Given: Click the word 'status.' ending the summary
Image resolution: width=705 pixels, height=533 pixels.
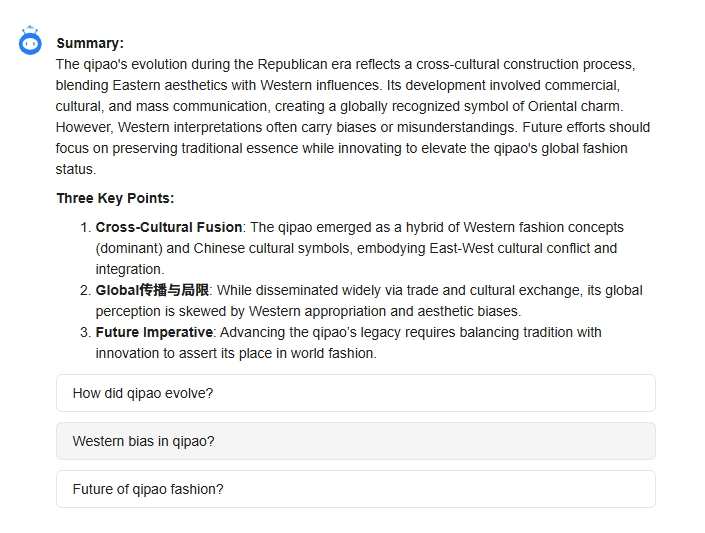Looking at the screenshot, I should [76, 170].
